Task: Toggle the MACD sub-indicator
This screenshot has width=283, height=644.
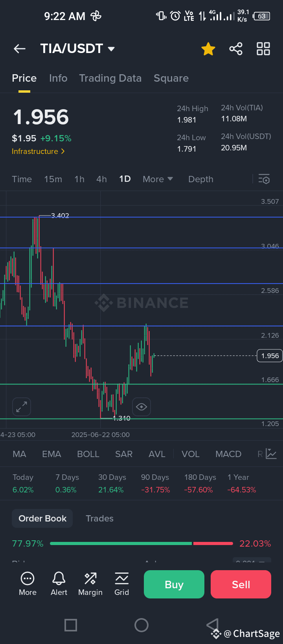Action: click(228, 454)
